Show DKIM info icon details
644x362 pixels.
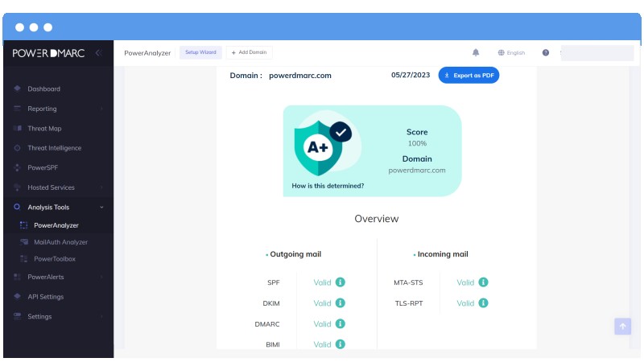[340, 303]
